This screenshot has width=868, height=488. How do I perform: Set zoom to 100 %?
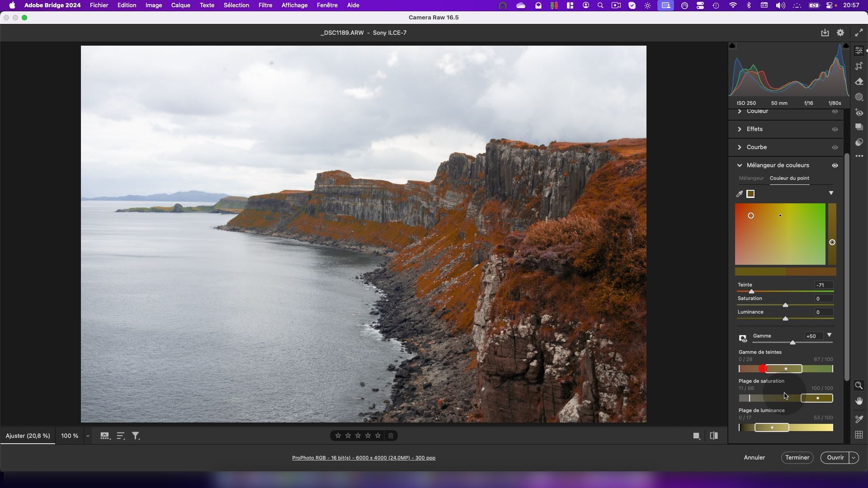[70, 436]
